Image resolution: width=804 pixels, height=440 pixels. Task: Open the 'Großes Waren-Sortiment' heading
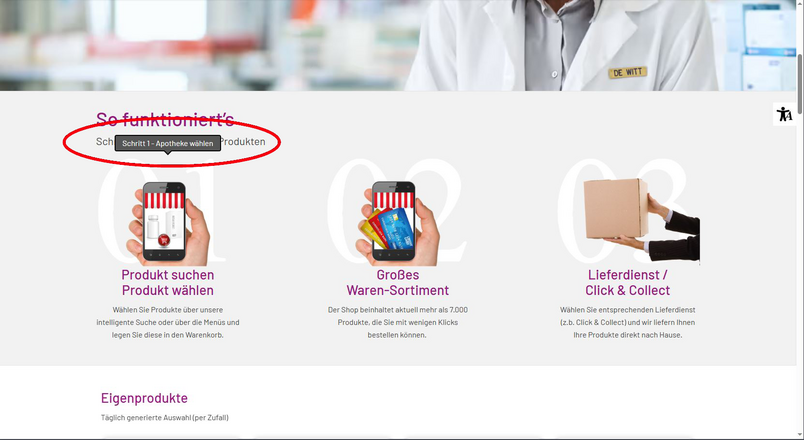tap(397, 283)
